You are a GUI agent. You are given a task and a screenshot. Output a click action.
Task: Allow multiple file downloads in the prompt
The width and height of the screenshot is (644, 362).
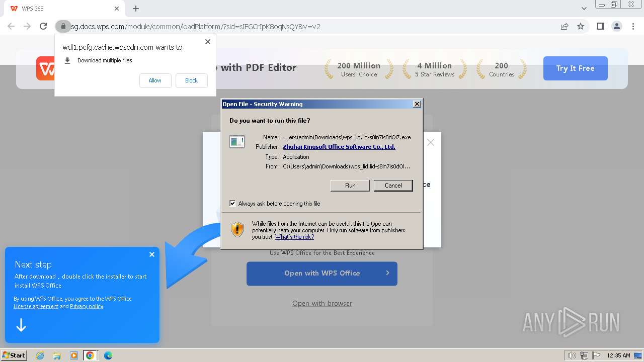[155, 80]
